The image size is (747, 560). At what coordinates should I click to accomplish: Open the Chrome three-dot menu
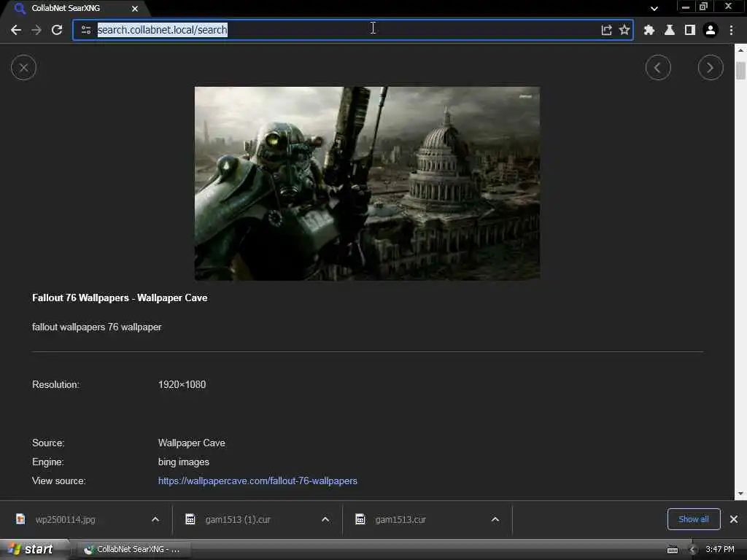731,30
